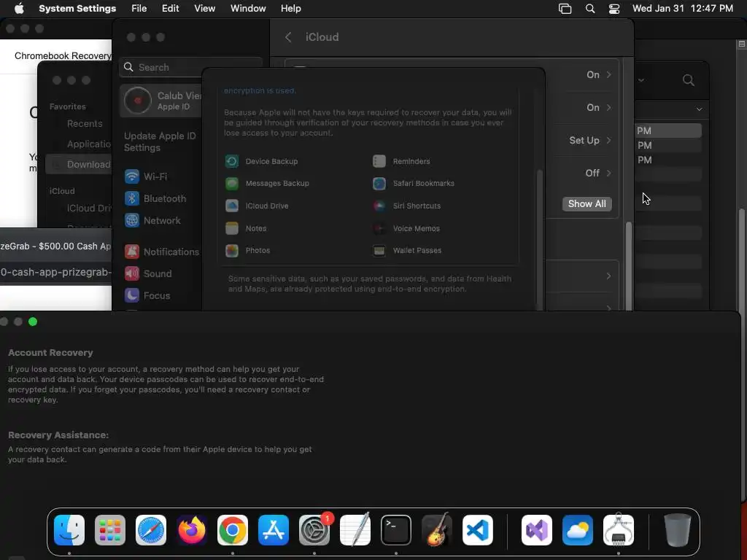Open the Window menu
Viewport: 747px width, 560px height.
248,9
